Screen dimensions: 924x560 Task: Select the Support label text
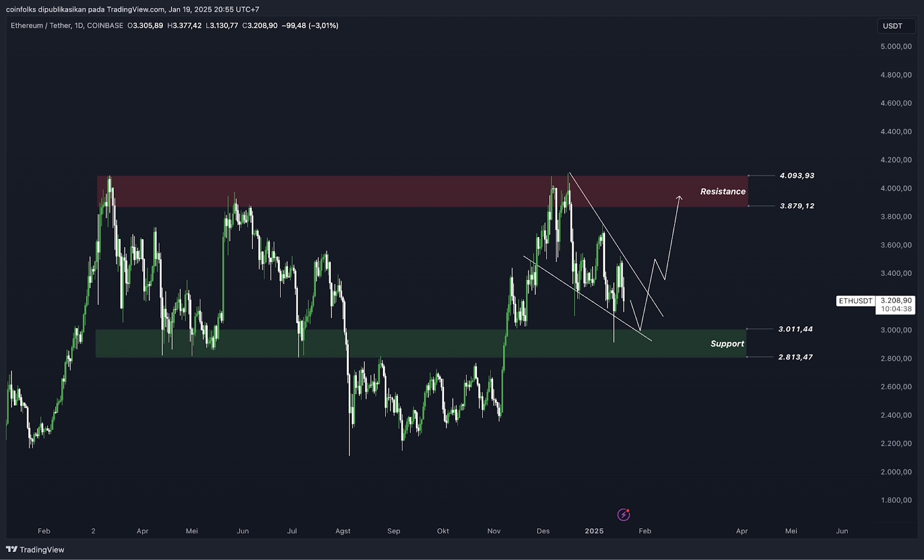pyautogui.click(x=727, y=344)
